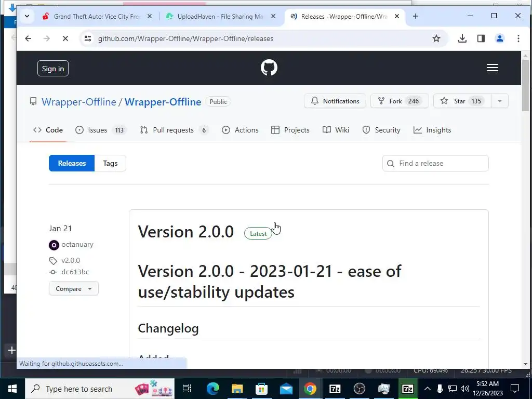The image size is (532, 399).
Task: Open the Security tab
Action: pos(381,130)
